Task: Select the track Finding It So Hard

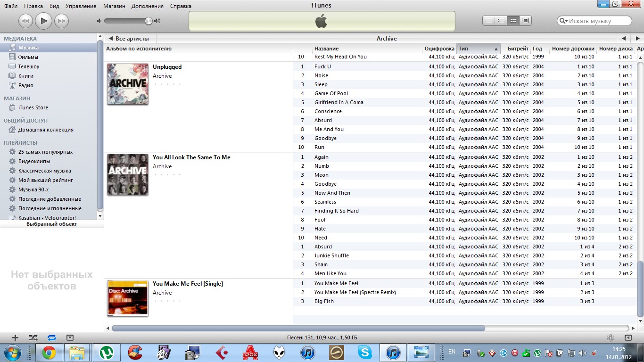Action: (x=337, y=211)
